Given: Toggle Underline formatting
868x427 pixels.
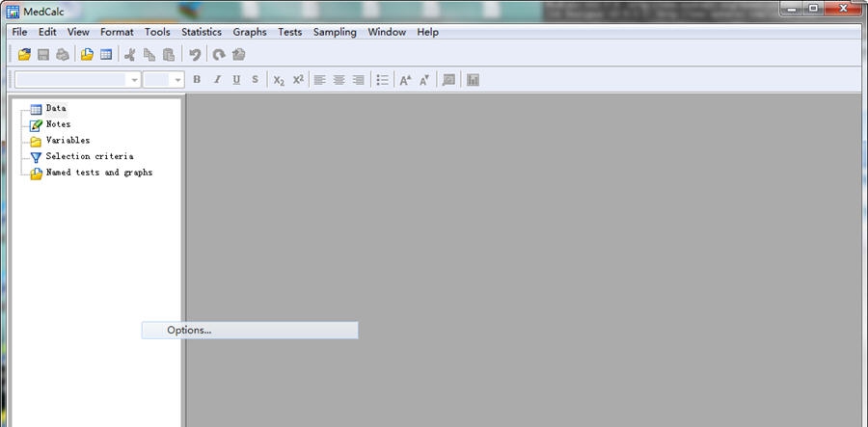Looking at the screenshot, I should (236, 80).
